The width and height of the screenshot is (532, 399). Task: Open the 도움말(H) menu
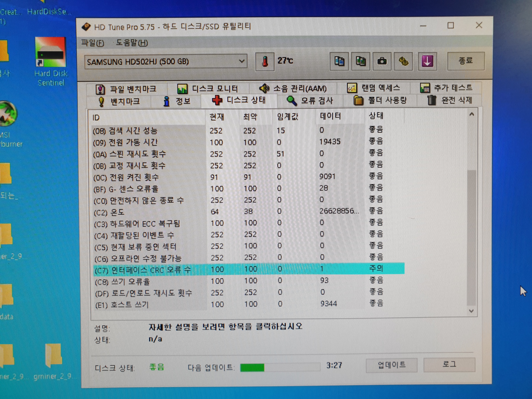click(x=132, y=43)
